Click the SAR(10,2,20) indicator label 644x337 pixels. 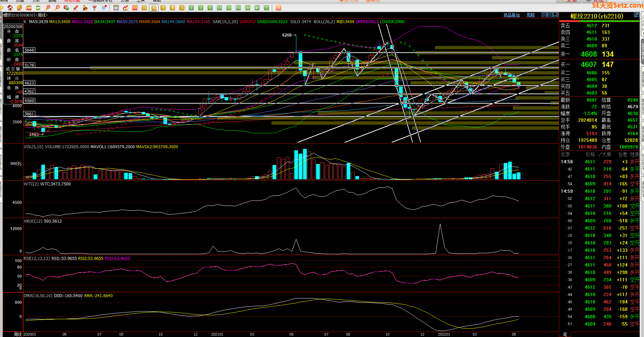pos(225,22)
